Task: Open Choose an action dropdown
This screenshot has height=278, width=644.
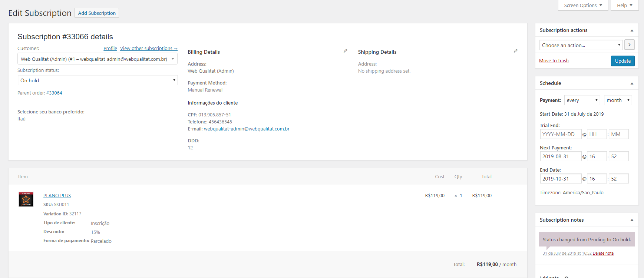Action: click(581, 45)
